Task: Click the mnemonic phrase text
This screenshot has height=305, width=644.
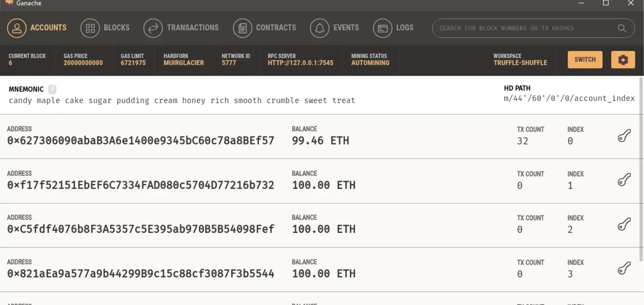Action: tap(182, 101)
